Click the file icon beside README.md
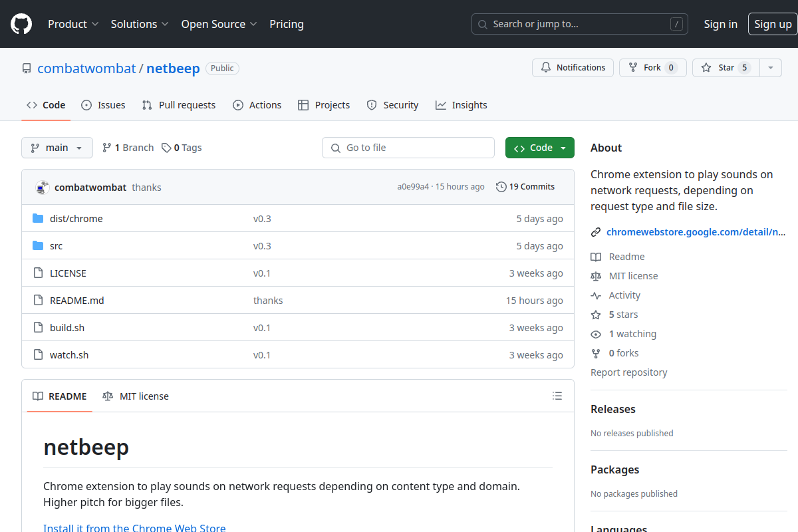The height and width of the screenshot is (532, 798). coord(38,301)
